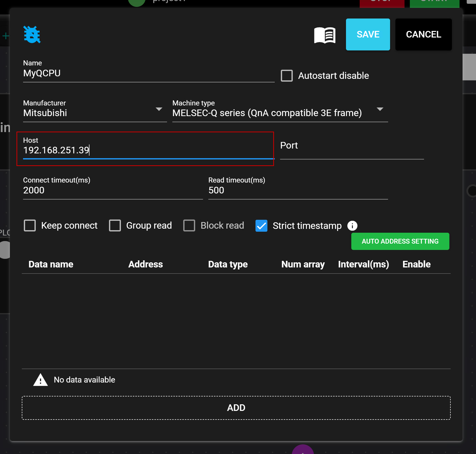Image resolution: width=476 pixels, height=454 pixels.
Task: Focus the Port input field
Action: [352, 150]
